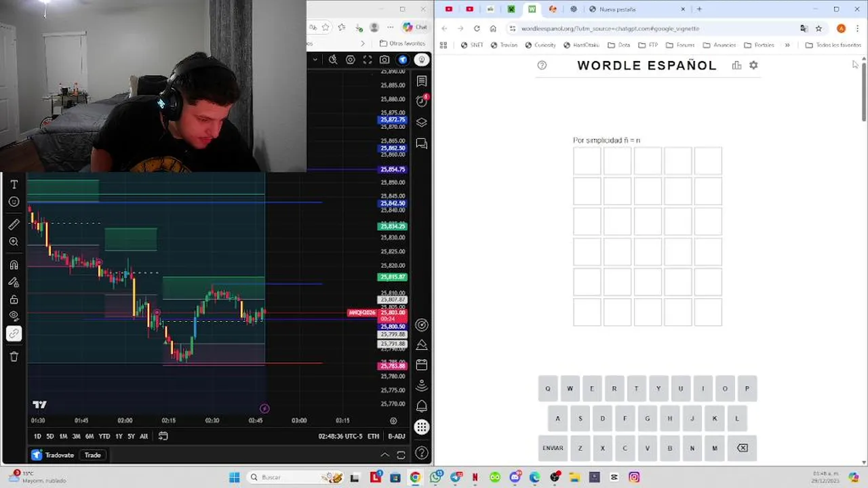868x488 pixels.
Task: Toggle lock all drawings icon
Action: pyautogui.click(x=14, y=300)
